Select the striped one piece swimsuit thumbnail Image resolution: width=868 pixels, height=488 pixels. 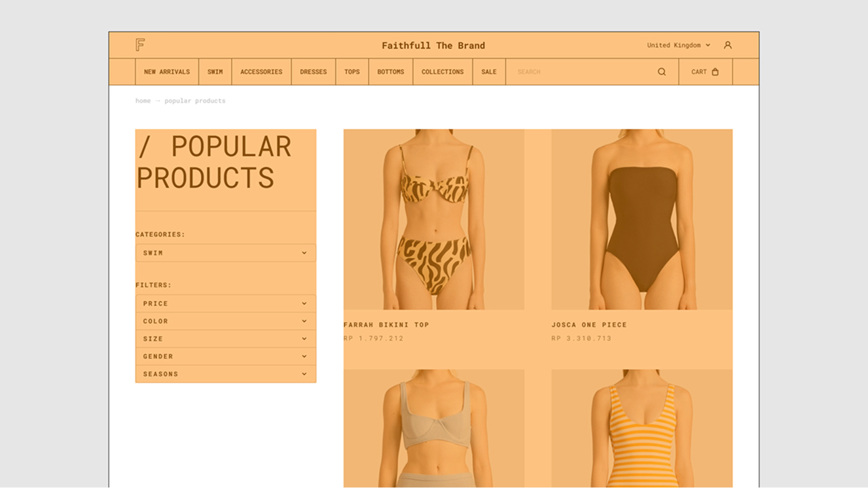(642, 428)
